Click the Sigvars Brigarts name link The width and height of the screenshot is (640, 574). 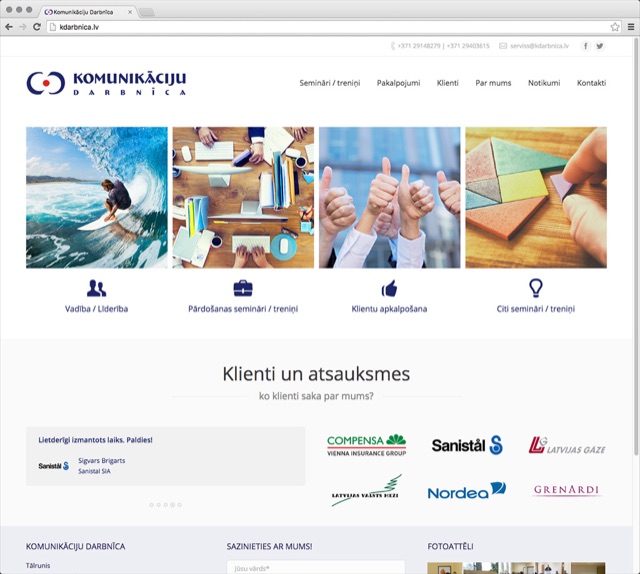(102, 461)
